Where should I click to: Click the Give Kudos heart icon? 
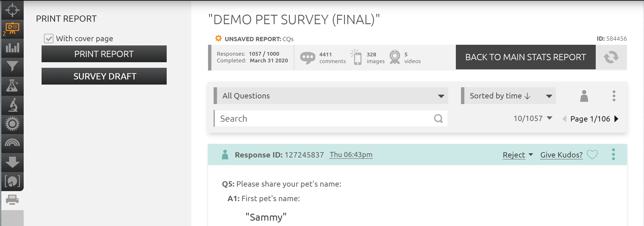coord(592,154)
